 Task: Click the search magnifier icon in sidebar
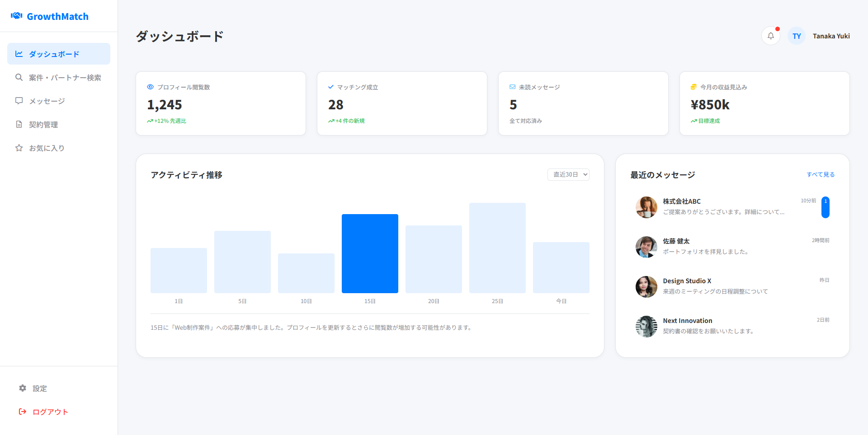click(x=19, y=77)
